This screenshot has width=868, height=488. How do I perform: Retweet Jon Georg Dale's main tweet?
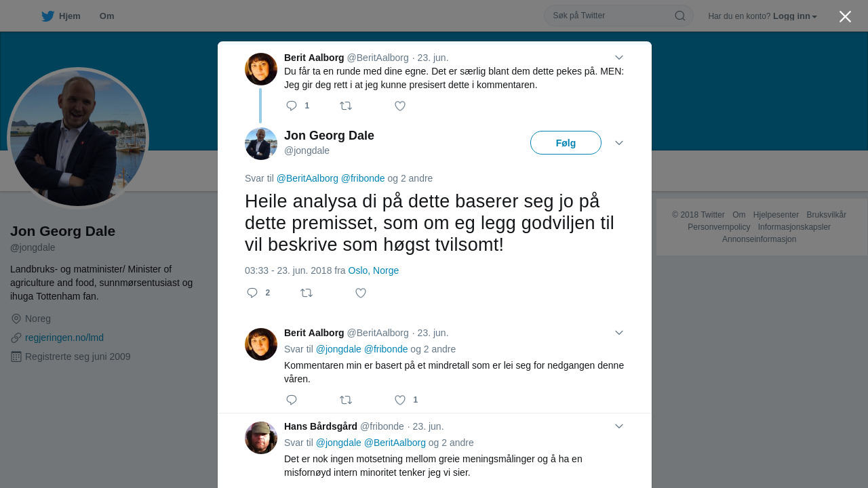[307, 293]
